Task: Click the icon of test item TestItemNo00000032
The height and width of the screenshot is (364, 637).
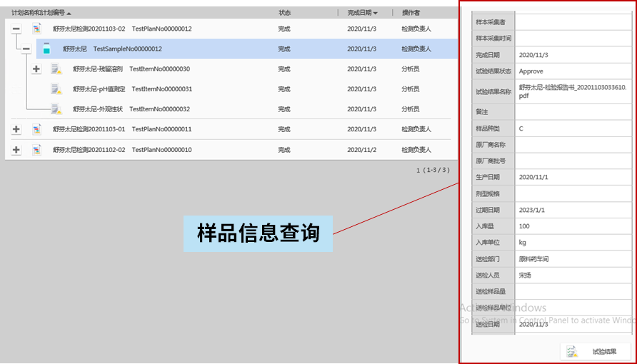Action: click(x=56, y=109)
